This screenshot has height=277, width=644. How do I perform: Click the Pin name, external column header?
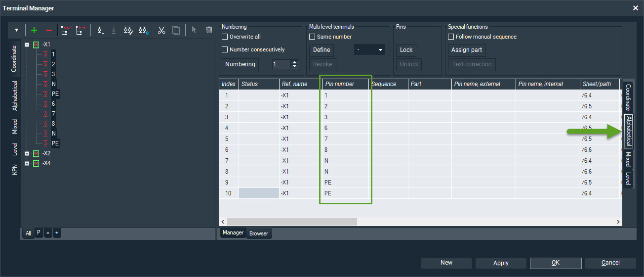483,84
